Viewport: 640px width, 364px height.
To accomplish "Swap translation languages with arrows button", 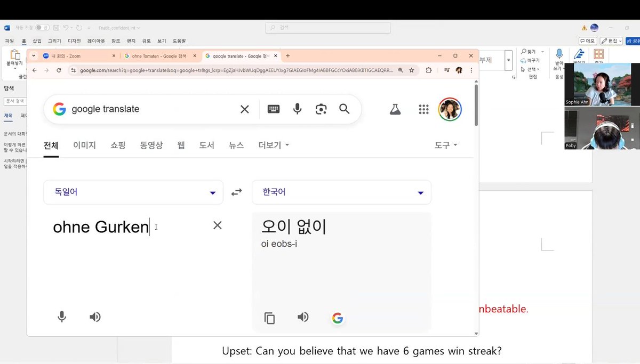I will point(236,192).
